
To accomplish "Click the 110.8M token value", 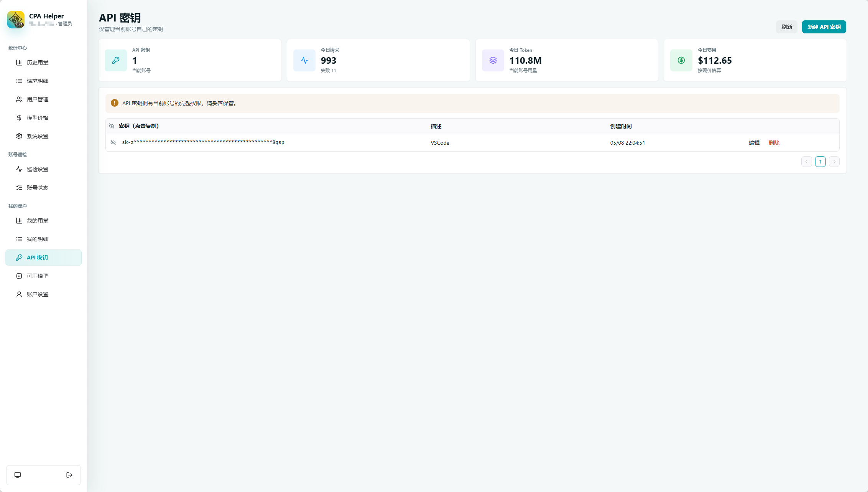I will pyautogui.click(x=525, y=61).
